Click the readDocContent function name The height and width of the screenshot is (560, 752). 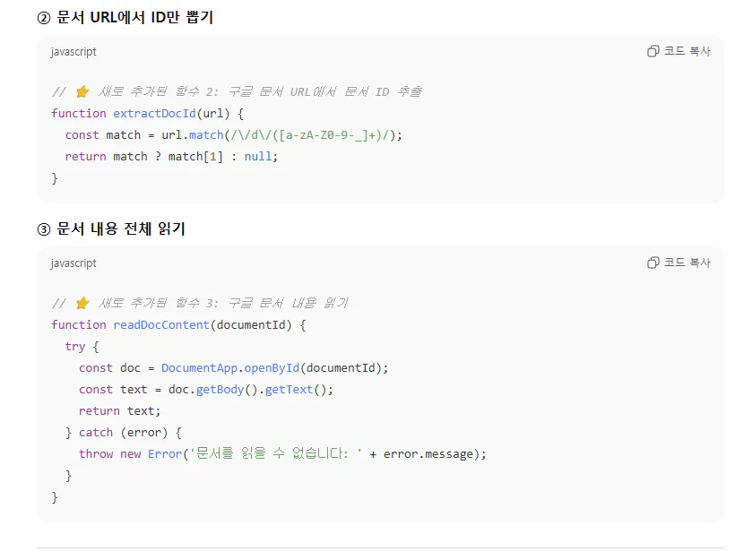[161, 324]
